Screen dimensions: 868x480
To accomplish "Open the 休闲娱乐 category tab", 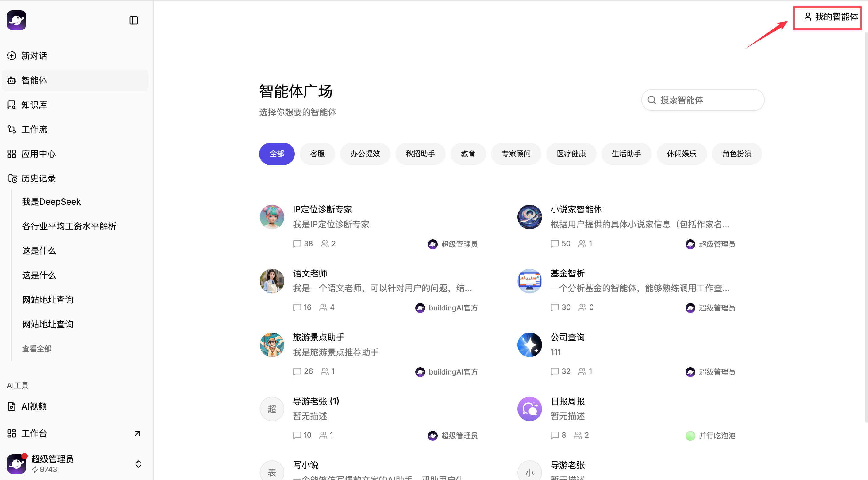I will [x=682, y=154].
